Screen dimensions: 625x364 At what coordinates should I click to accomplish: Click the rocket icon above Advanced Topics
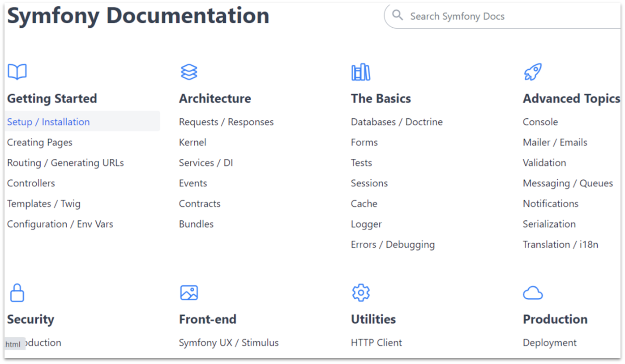pyautogui.click(x=533, y=72)
